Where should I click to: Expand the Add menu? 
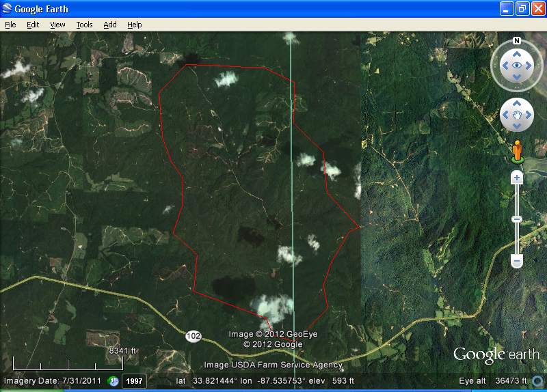(x=110, y=25)
